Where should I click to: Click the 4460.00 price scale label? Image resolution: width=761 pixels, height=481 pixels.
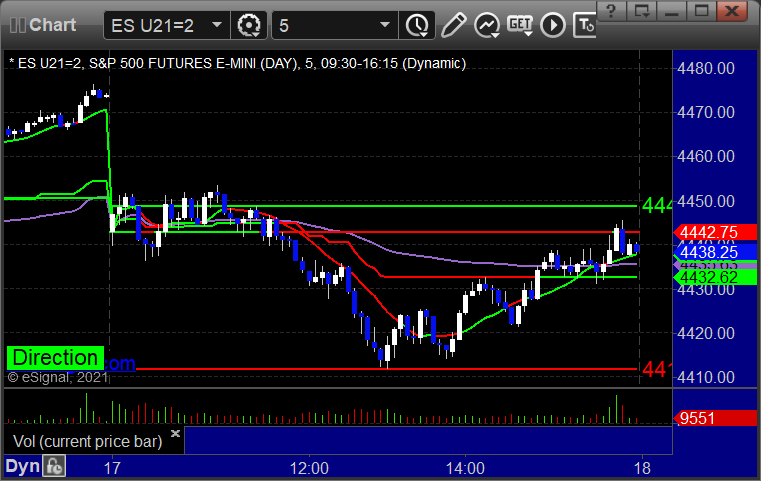coord(706,156)
